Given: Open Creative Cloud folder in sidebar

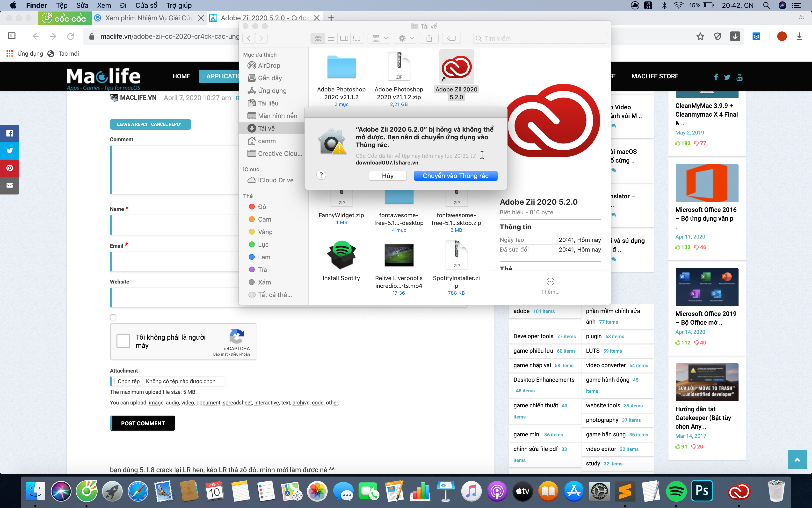Looking at the screenshot, I should [280, 154].
